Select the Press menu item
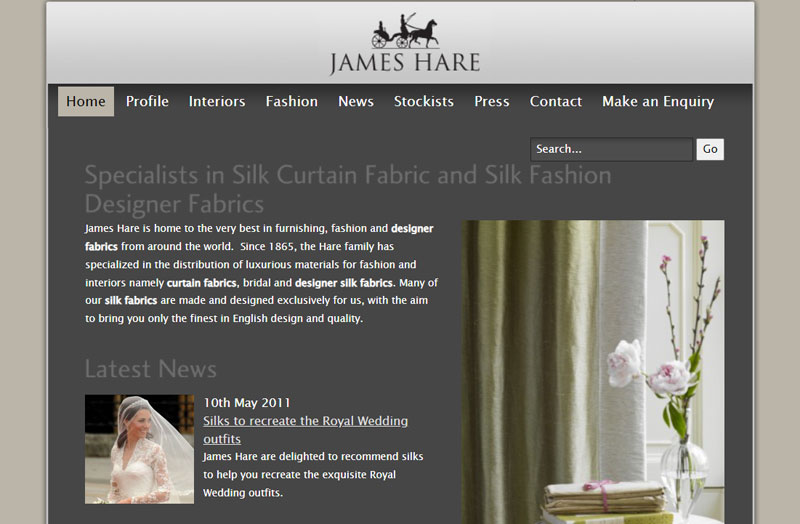Image resolution: width=800 pixels, height=524 pixels. (492, 101)
